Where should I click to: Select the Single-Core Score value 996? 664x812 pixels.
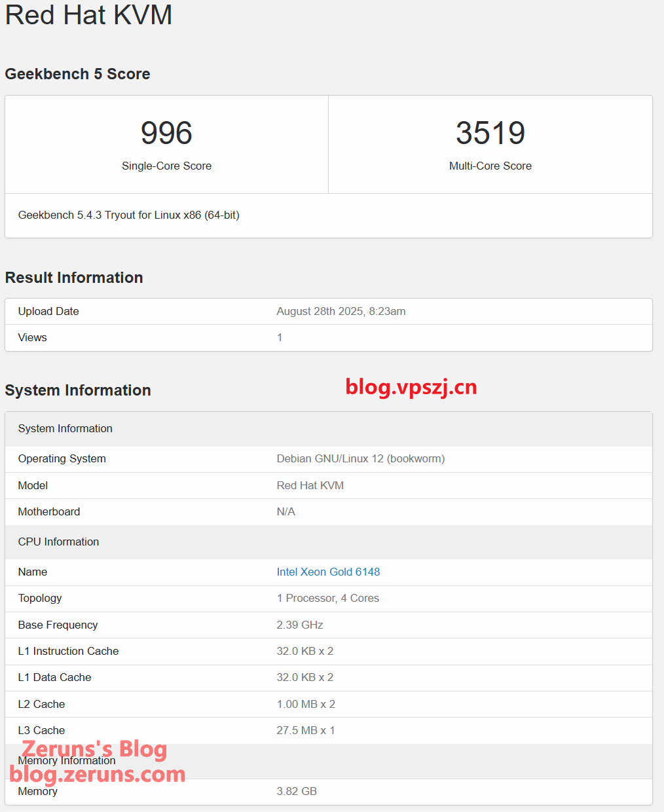click(x=166, y=133)
